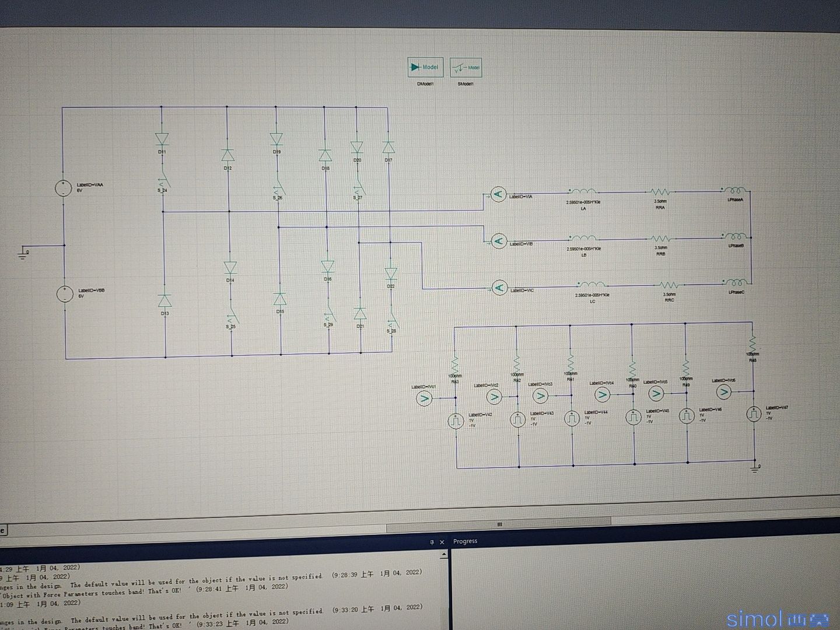Select resistor R49 100ohm
Image resolution: width=840 pixels, height=630 pixels.
coord(686,367)
